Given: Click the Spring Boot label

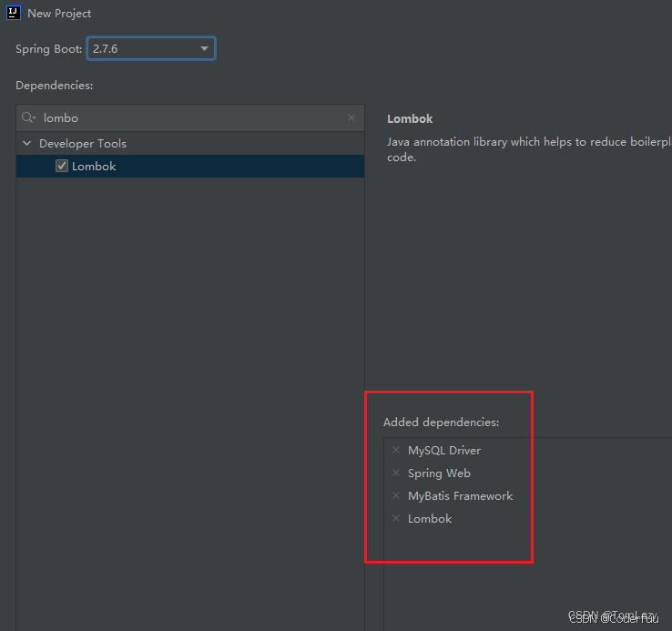Looking at the screenshot, I should point(49,49).
